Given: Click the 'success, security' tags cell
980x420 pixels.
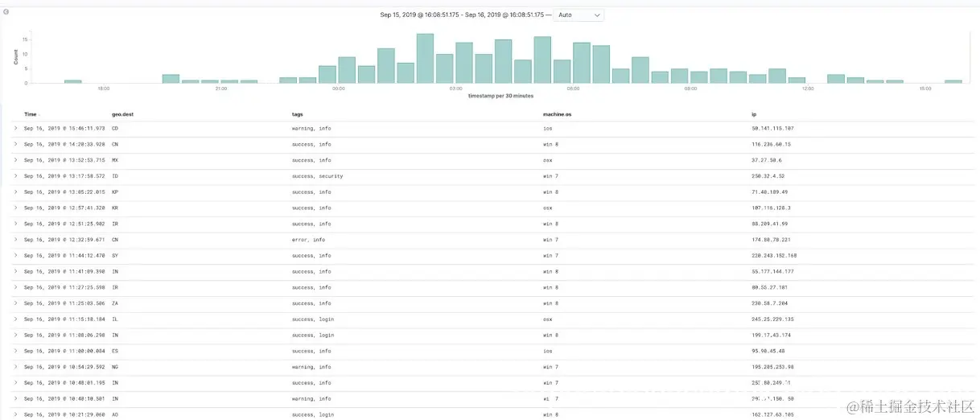Looking at the screenshot, I should coord(317,175).
